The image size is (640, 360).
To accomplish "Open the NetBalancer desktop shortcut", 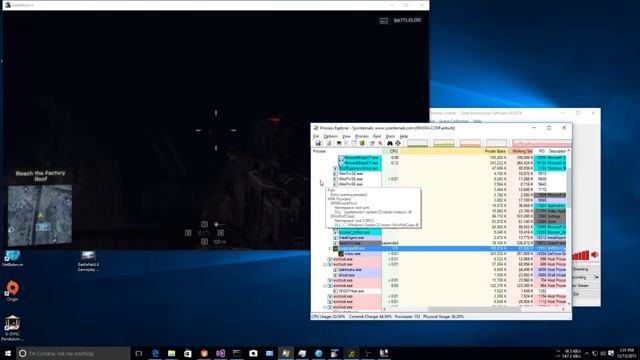I will click(12, 259).
